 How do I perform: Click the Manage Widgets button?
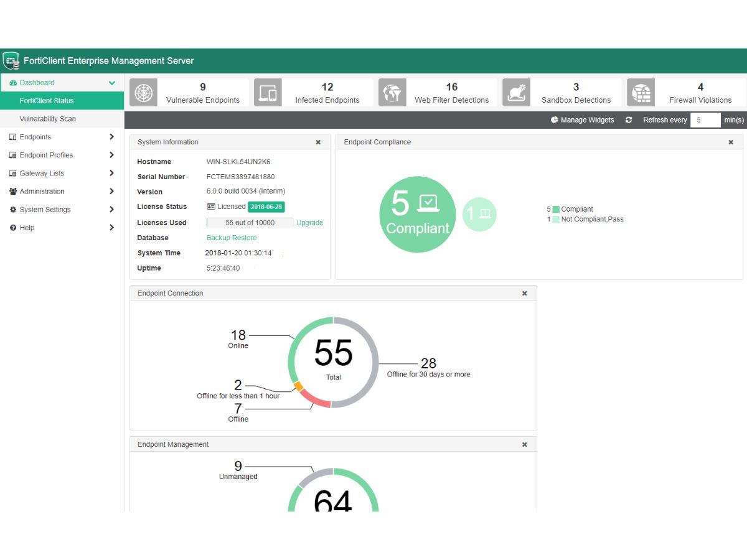[x=583, y=120]
